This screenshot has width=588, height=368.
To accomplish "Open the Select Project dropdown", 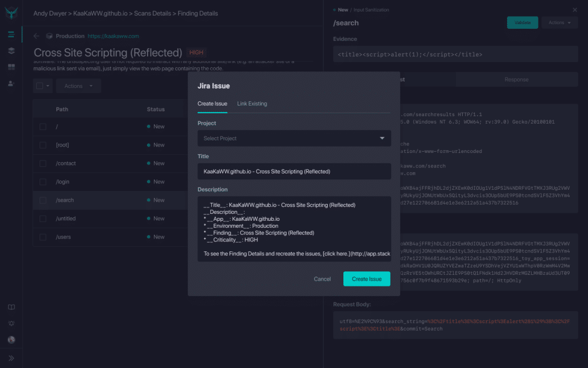I will [294, 138].
